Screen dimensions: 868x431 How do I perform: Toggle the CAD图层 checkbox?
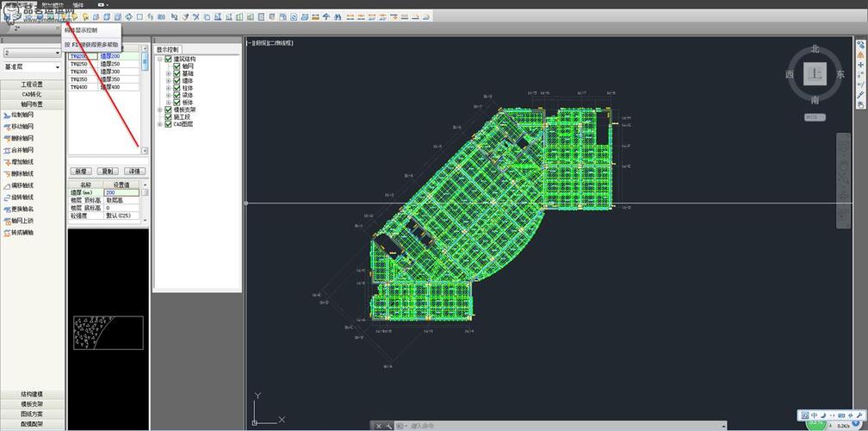tap(169, 124)
